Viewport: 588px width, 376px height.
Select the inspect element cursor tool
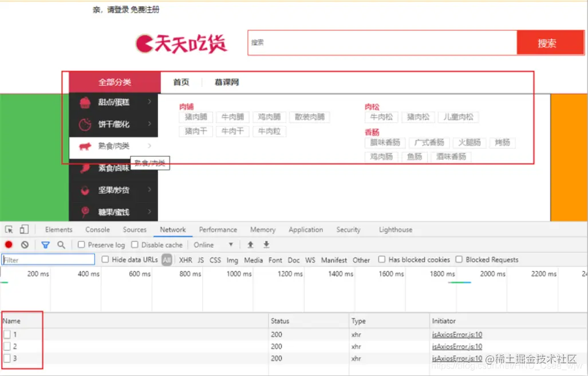coord(10,229)
